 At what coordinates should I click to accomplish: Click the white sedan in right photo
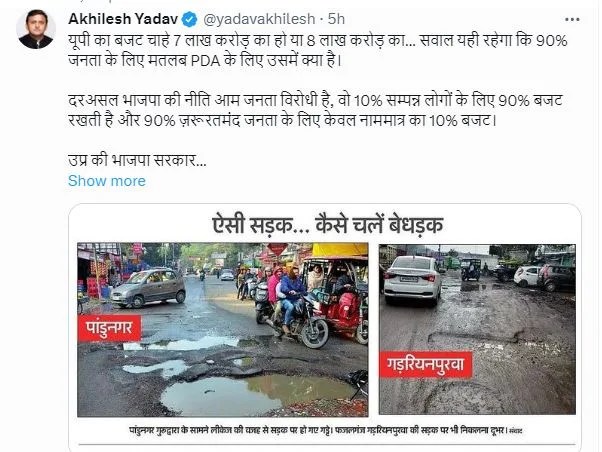413,280
